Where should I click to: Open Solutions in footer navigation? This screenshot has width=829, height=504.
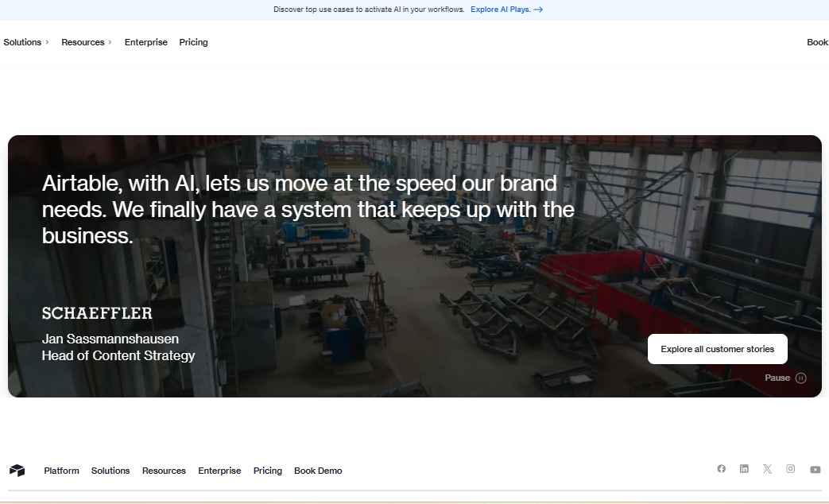pos(110,471)
